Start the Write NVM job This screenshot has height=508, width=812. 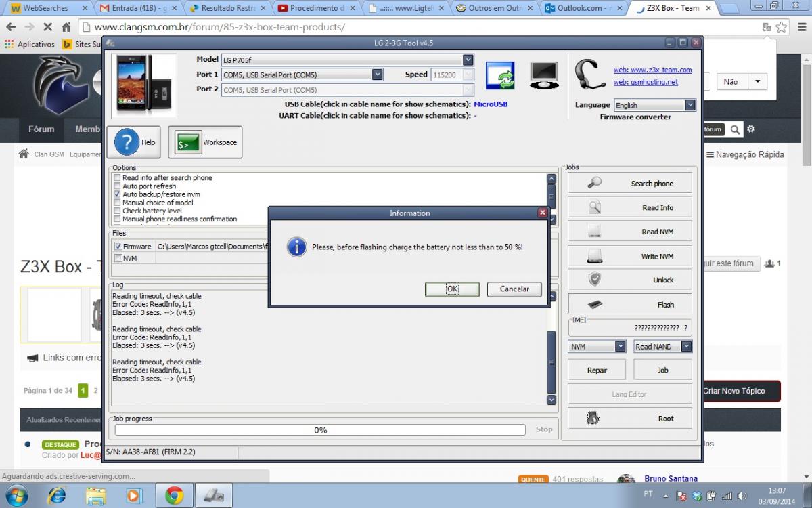click(630, 256)
